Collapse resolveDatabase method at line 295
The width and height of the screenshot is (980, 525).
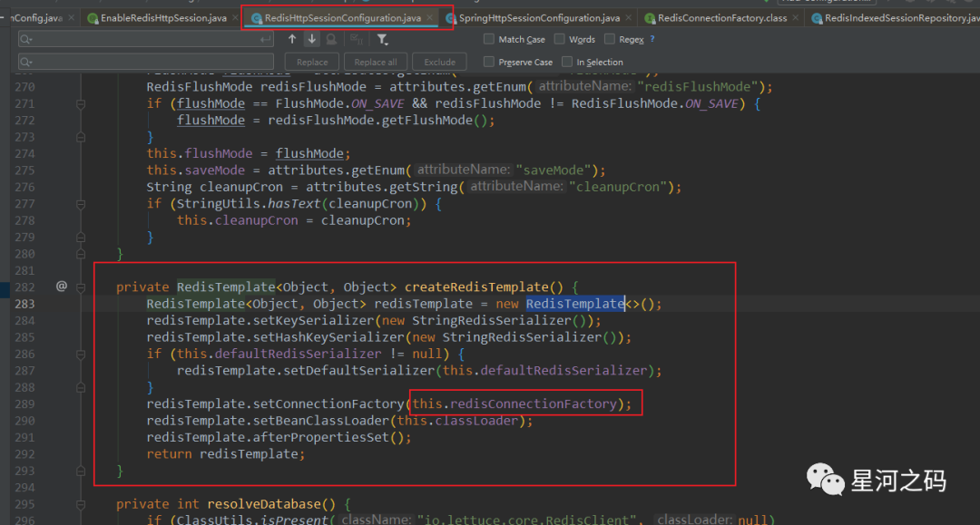[81, 504]
